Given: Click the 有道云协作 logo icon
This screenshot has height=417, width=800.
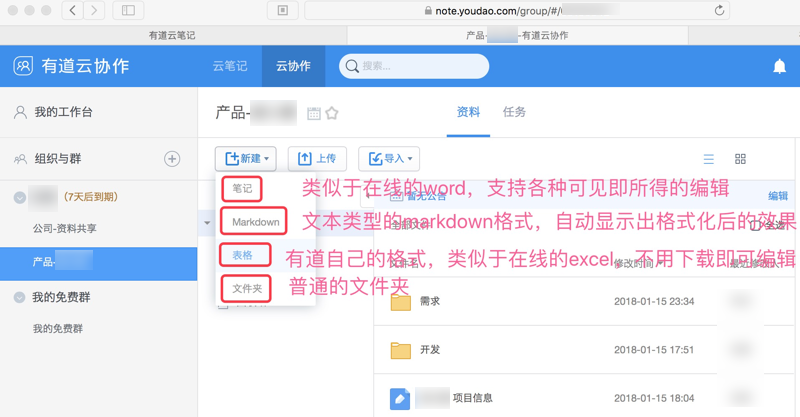Looking at the screenshot, I should pyautogui.click(x=23, y=66).
